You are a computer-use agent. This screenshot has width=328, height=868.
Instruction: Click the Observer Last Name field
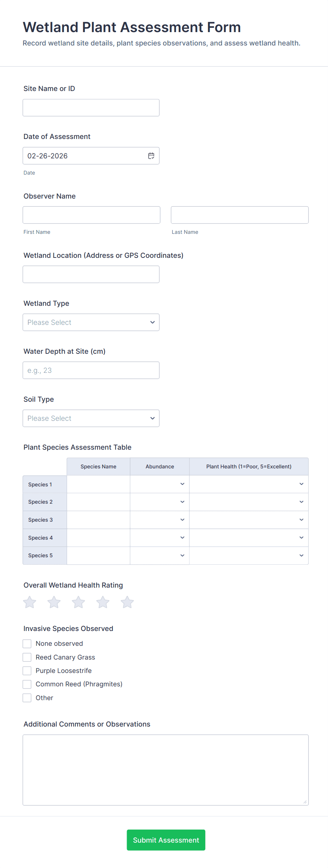pyautogui.click(x=239, y=215)
